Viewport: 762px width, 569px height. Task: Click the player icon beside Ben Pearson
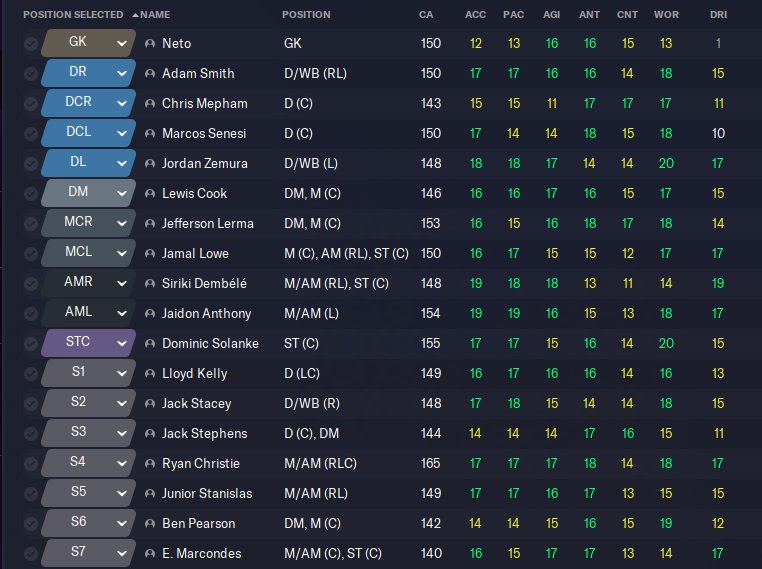[x=150, y=524]
